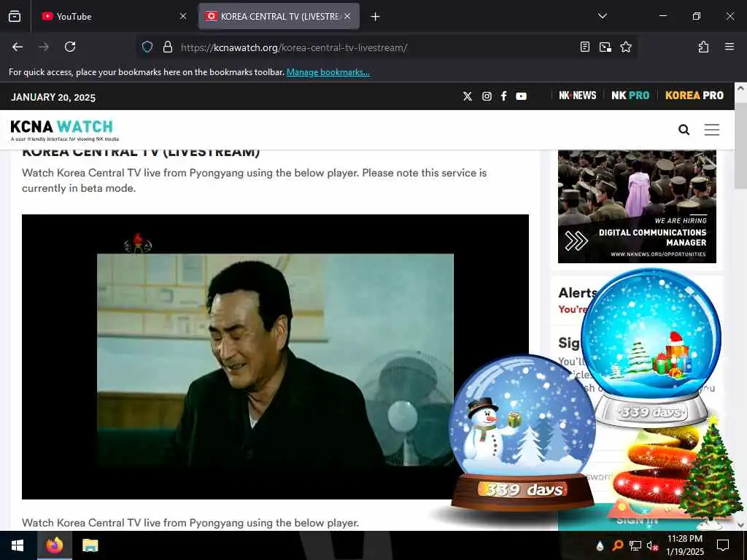The width and height of the screenshot is (747, 560).
Task: Click the Korea Central TV live video player
Action: point(275,357)
